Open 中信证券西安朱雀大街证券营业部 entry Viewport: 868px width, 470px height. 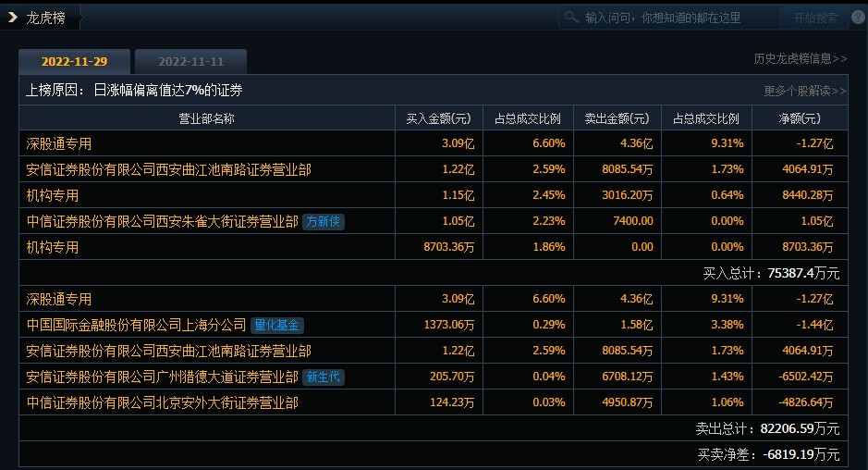pos(162,222)
